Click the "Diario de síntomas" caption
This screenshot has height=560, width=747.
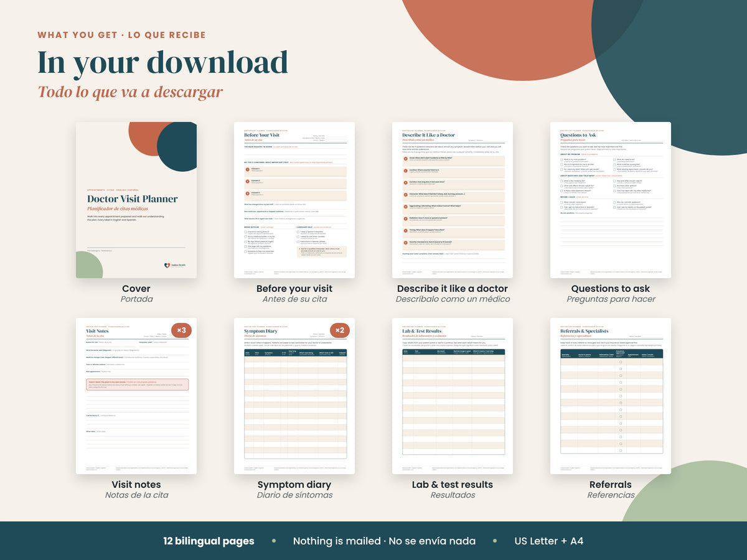294,495
